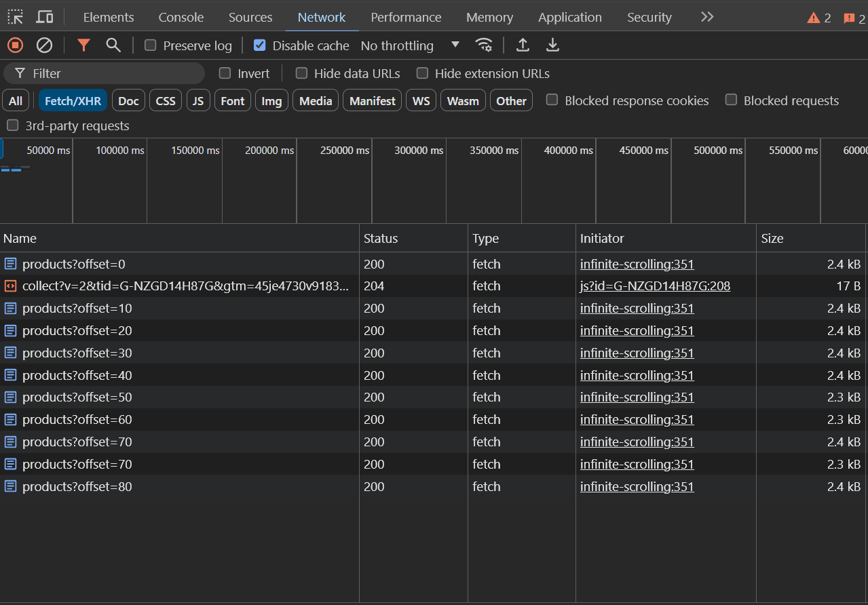
Task: Sort by the Name column header
Action: coord(180,238)
